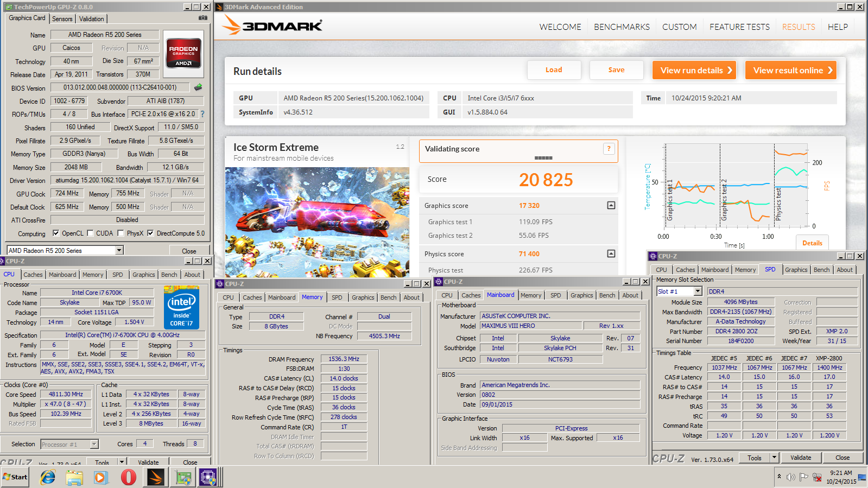Select the RESULTS tab in 3DMark

tap(799, 27)
